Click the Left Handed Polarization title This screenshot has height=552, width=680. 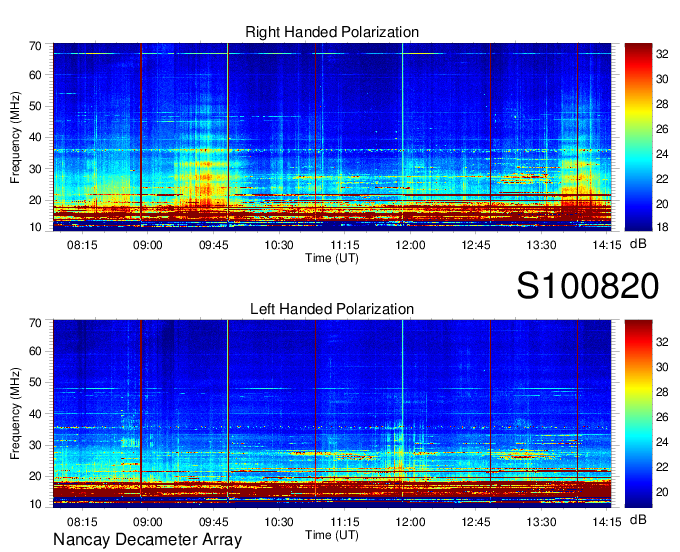click(332, 309)
